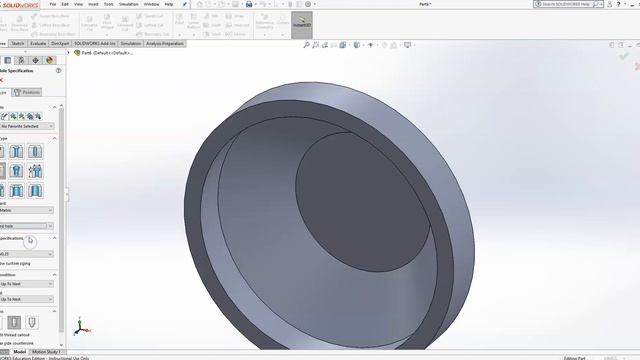Click the Delete Favorite icon
Viewport: 640px width, 360px height.
22,116
